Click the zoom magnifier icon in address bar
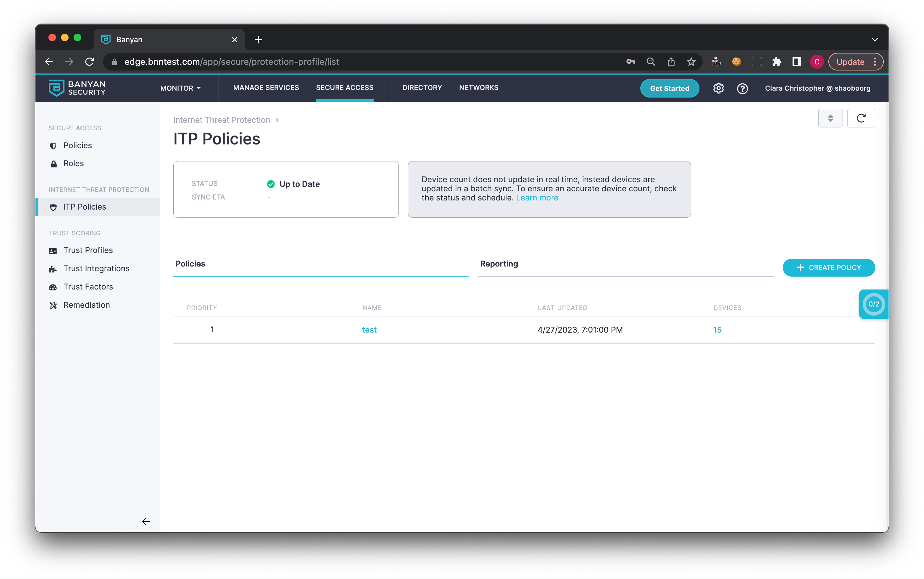This screenshot has height=579, width=924. point(651,62)
